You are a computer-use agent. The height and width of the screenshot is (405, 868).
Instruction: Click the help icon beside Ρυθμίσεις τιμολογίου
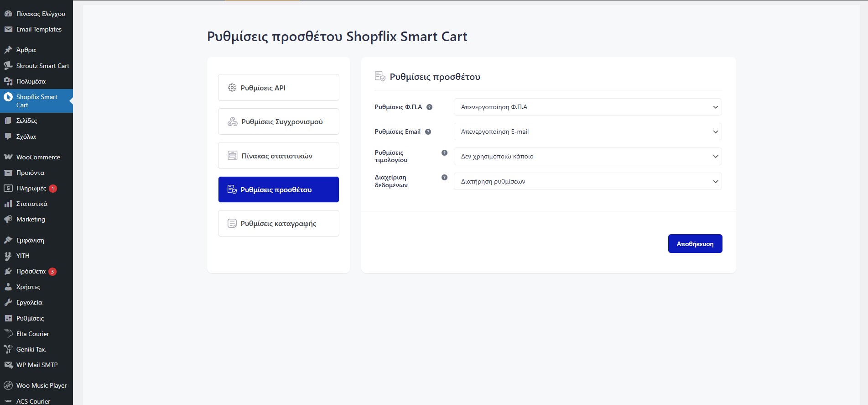click(x=444, y=153)
